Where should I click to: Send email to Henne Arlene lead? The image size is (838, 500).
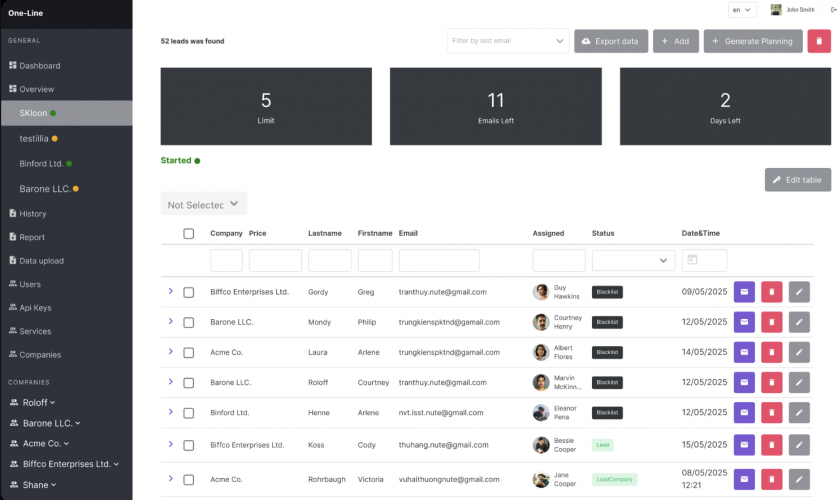tap(744, 413)
